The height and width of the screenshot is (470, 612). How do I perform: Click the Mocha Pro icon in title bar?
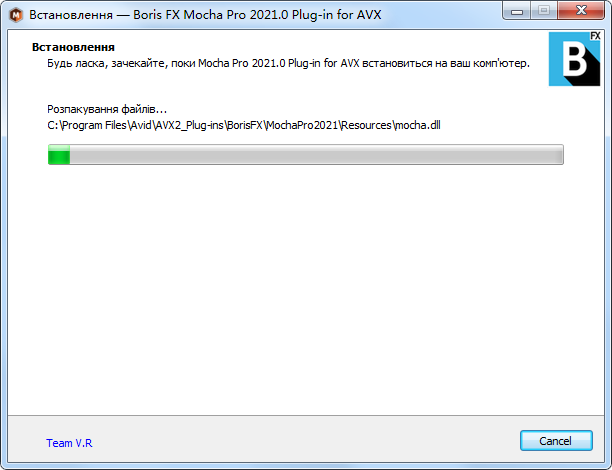[16, 15]
